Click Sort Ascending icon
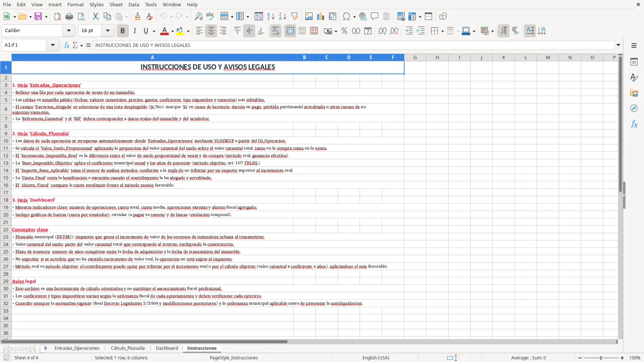Image resolution: width=644 pixels, height=362 pixels. tap(271, 17)
